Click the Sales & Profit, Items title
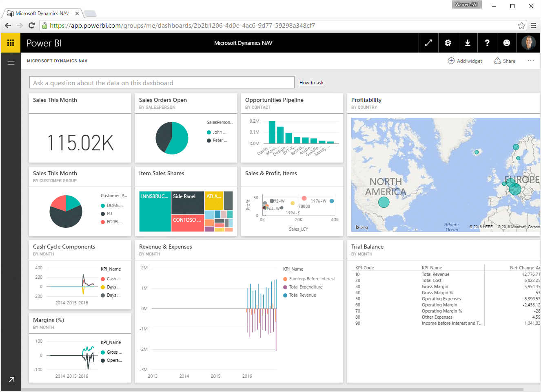 point(271,173)
